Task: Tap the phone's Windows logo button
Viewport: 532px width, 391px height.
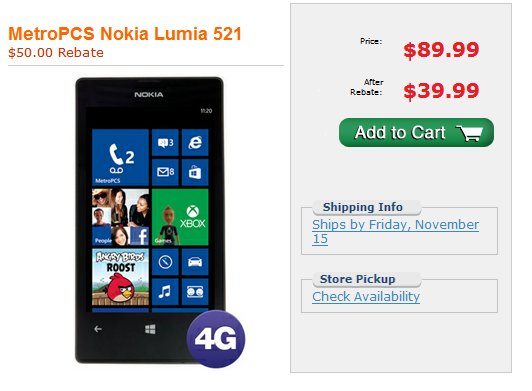Action: (150, 329)
